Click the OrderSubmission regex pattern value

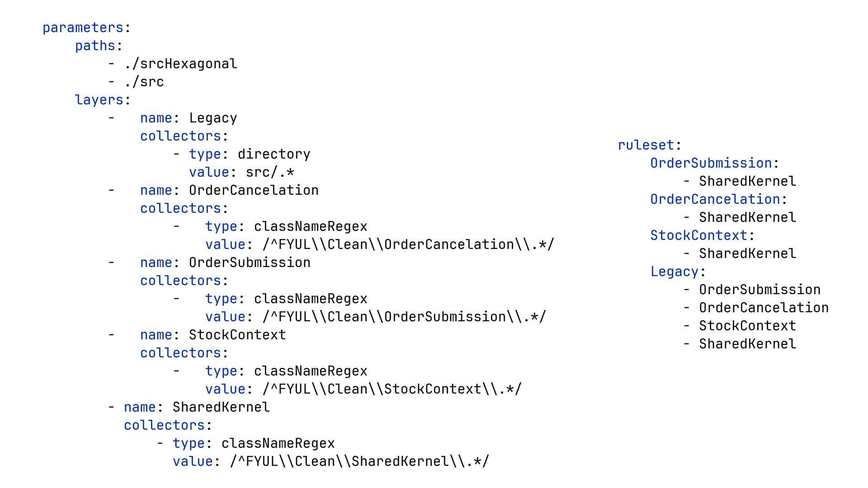pos(404,317)
